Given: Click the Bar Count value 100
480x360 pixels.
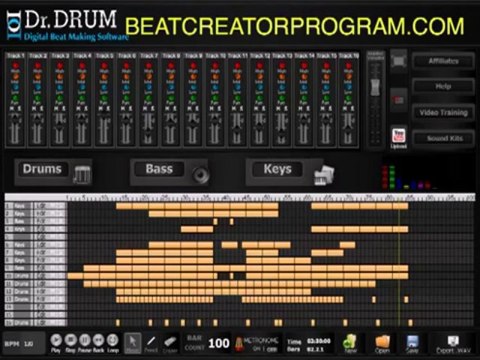Looking at the screenshot, I should click(219, 343).
